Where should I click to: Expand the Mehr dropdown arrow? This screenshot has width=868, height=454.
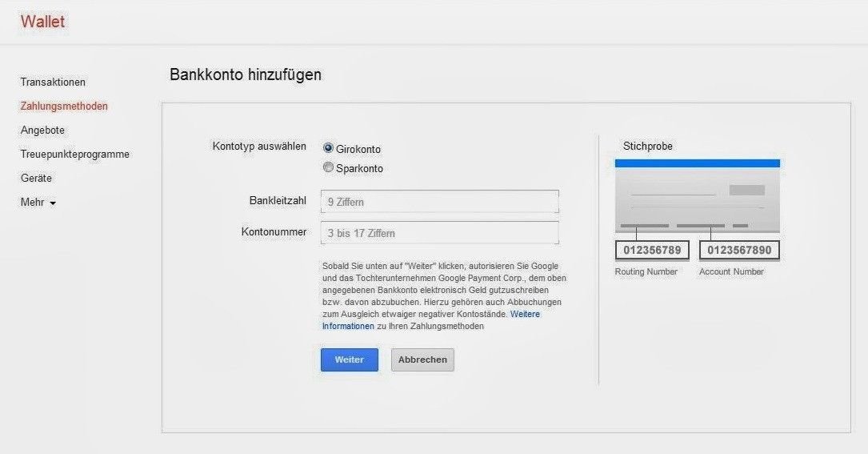point(53,203)
